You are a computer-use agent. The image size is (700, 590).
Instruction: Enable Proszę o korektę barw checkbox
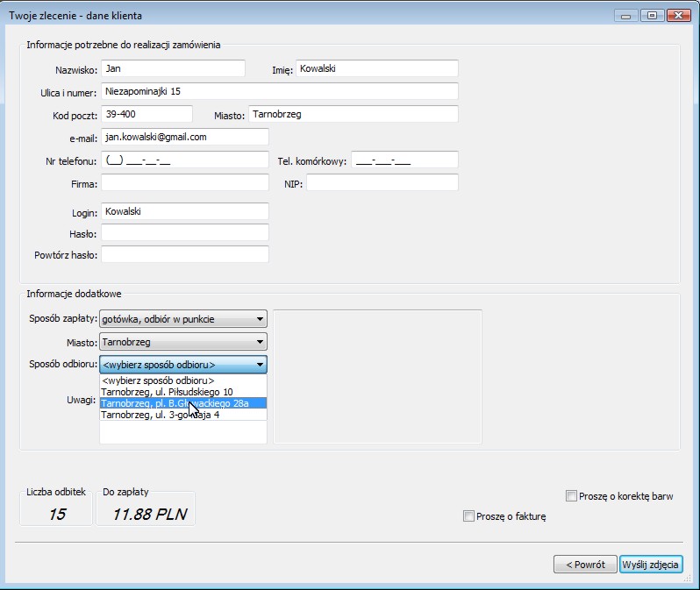(572, 496)
